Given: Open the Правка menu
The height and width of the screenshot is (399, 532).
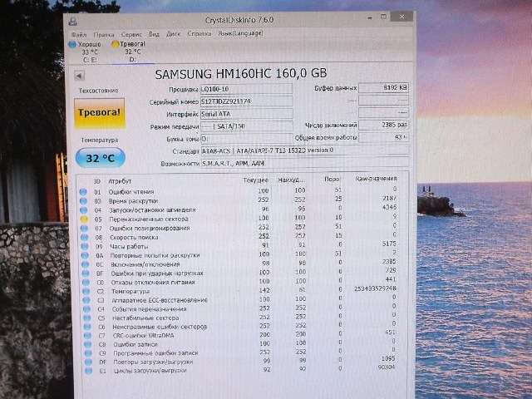Looking at the screenshot, I should click(x=104, y=35).
